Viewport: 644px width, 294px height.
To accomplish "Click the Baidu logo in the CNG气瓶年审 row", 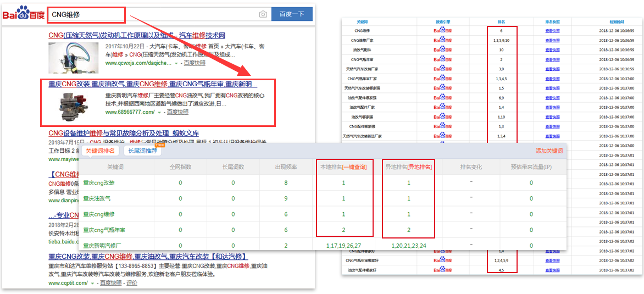I will [443, 59].
